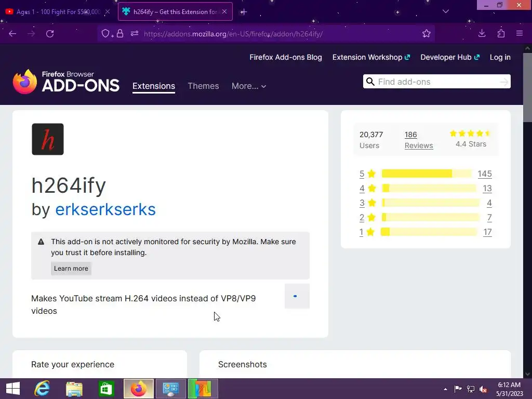532x399 pixels.
Task: Go back using the browser back arrow
Action: click(12, 34)
